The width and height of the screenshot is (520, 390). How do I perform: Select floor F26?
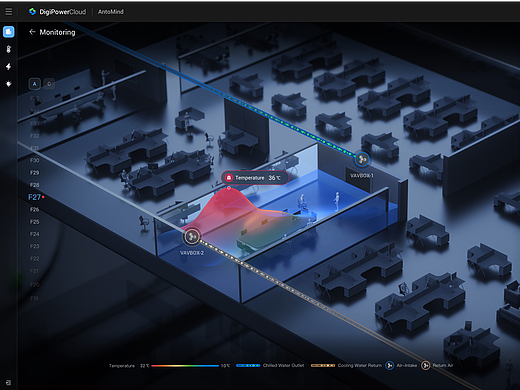click(35, 210)
